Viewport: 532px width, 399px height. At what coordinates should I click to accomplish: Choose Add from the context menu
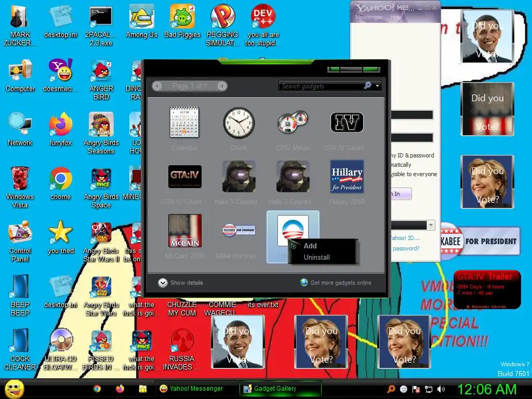point(310,246)
